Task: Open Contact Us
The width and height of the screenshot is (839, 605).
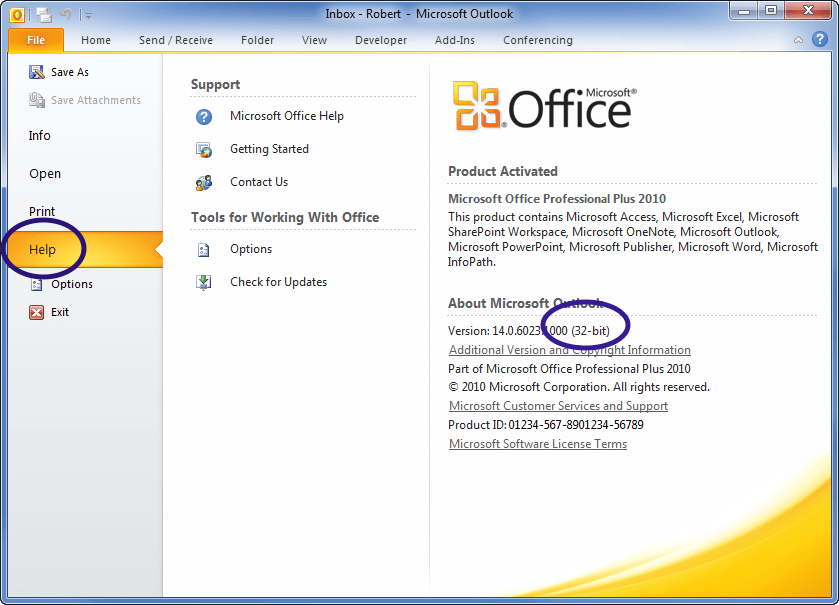Action: click(x=259, y=182)
